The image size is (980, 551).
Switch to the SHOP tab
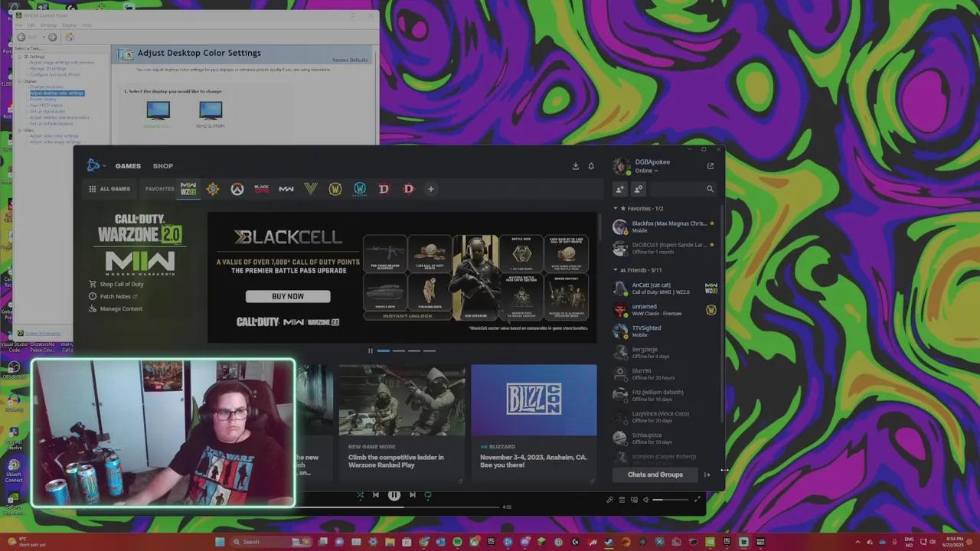(x=162, y=166)
